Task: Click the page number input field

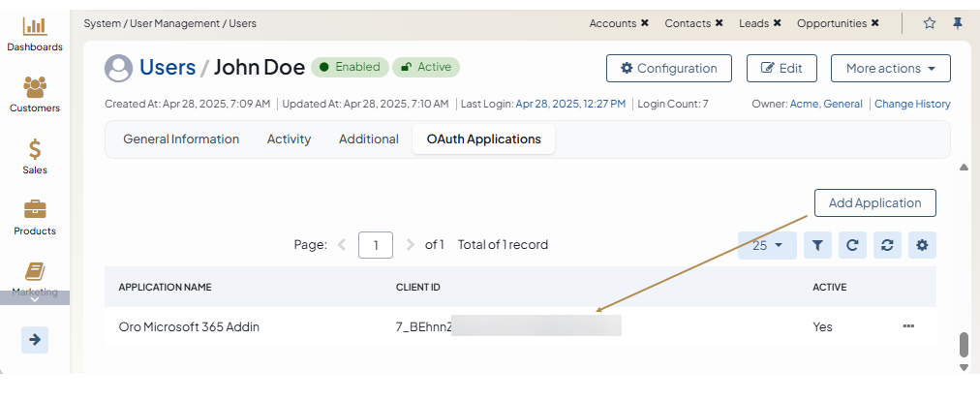Action: [x=375, y=245]
